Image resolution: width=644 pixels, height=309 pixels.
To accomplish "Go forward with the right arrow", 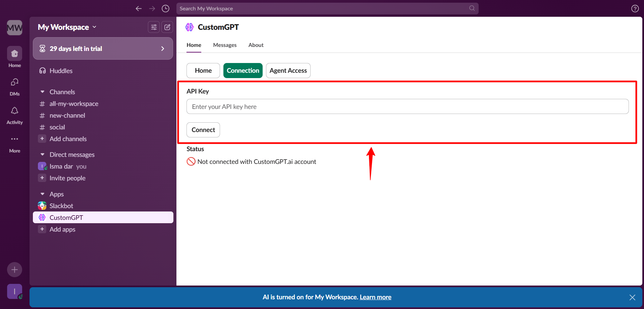I will click(152, 8).
